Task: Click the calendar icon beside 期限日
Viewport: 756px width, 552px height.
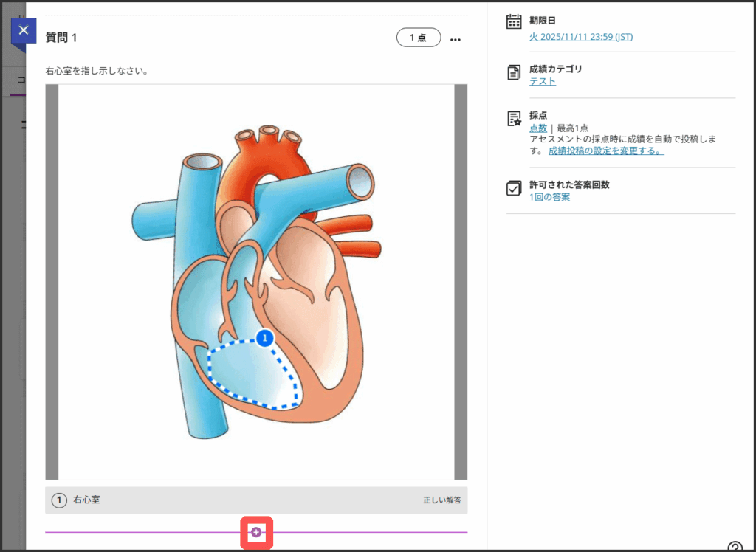Action: point(514,21)
